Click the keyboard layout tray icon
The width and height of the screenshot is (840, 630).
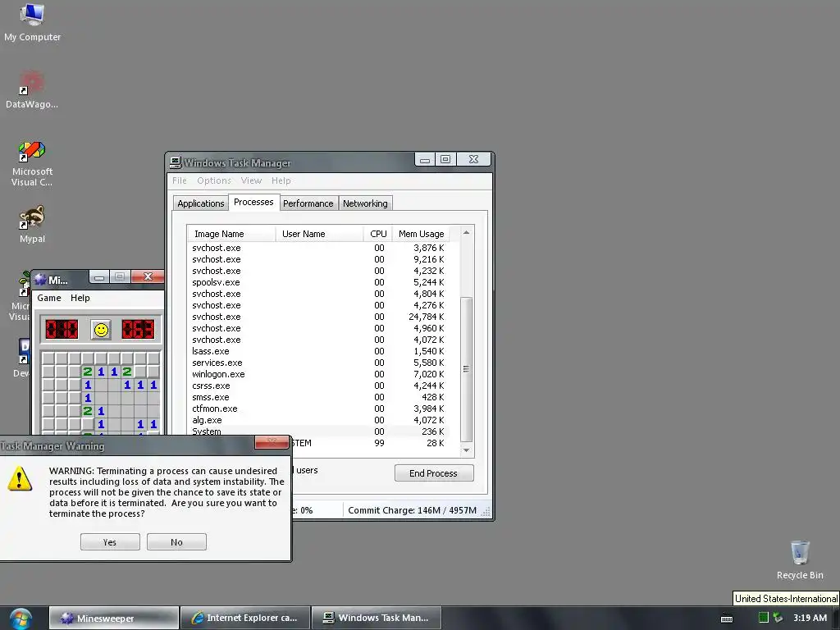click(x=727, y=619)
